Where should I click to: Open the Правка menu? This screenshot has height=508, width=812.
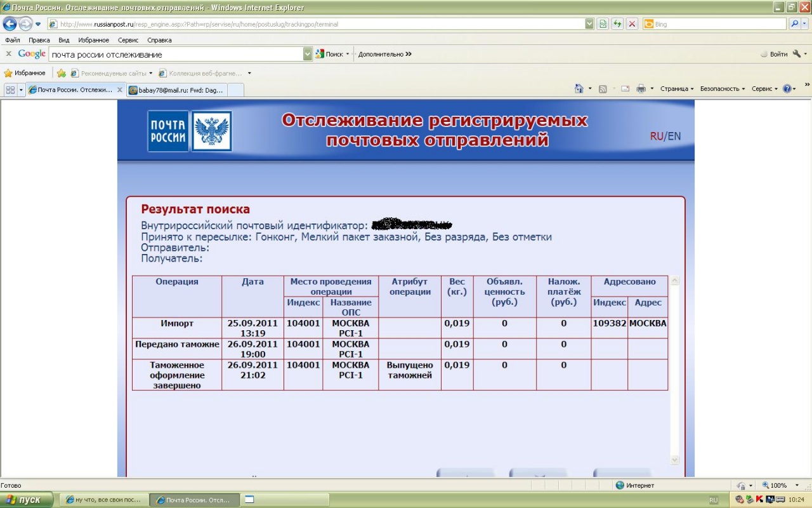(39, 40)
